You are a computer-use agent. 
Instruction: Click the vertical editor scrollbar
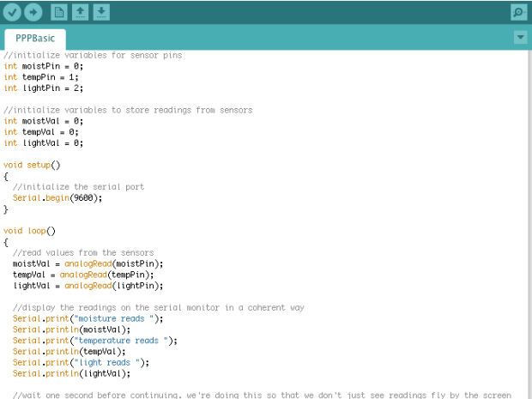pyautogui.click(x=529, y=224)
